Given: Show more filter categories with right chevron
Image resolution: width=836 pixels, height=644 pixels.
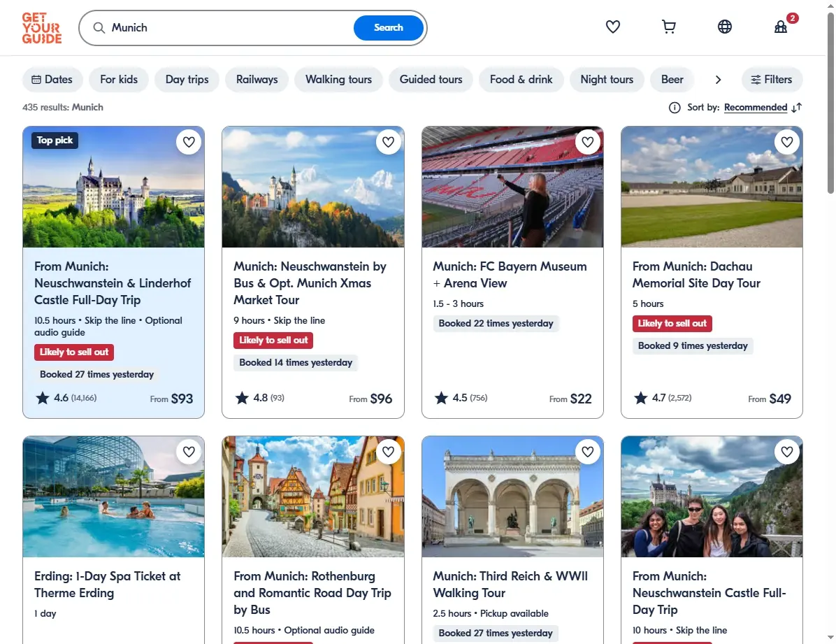Looking at the screenshot, I should [x=718, y=80].
